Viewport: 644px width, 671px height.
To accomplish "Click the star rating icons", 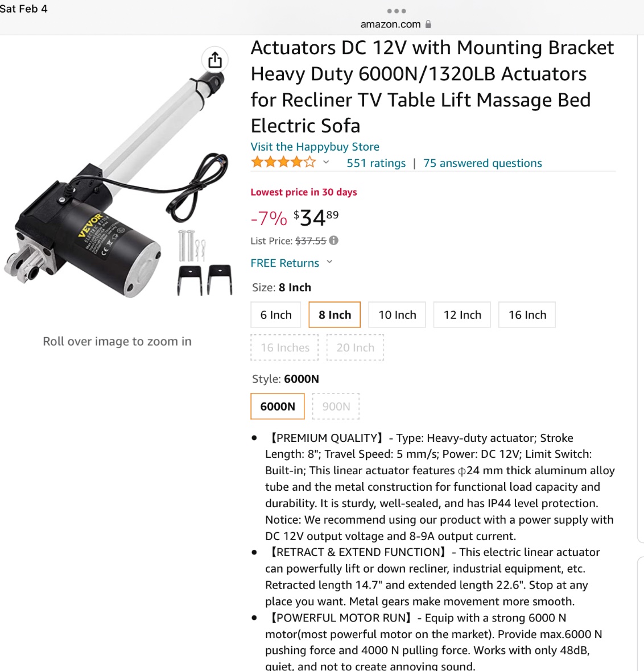I will (x=283, y=163).
